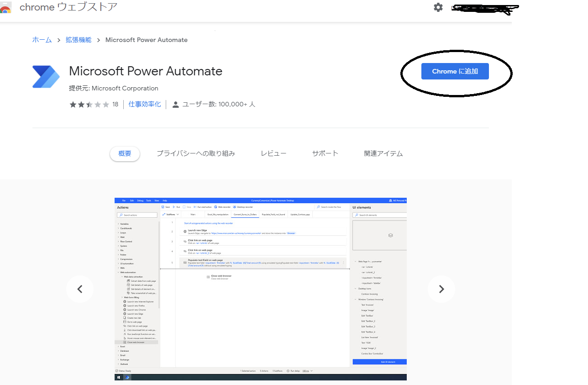Click the Chrome Web Store logo
The width and height of the screenshot is (588, 385).
coord(6,7)
